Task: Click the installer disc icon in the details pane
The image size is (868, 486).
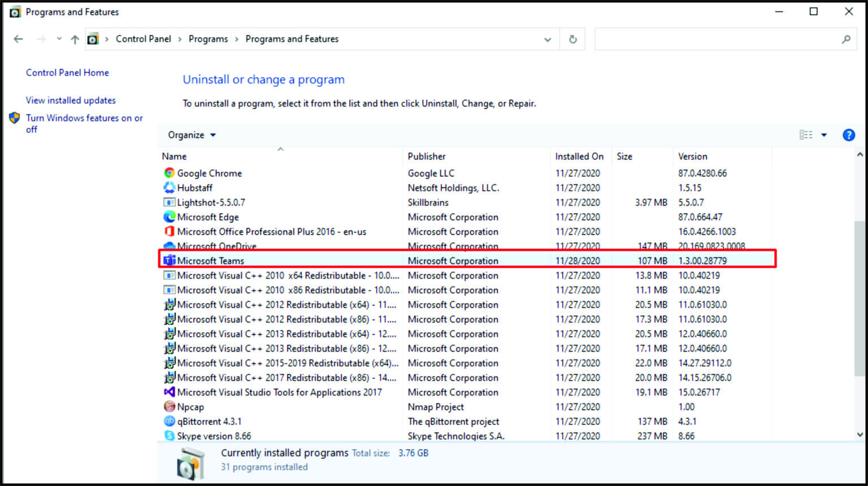Action: pyautogui.click(x=190, y=461)
